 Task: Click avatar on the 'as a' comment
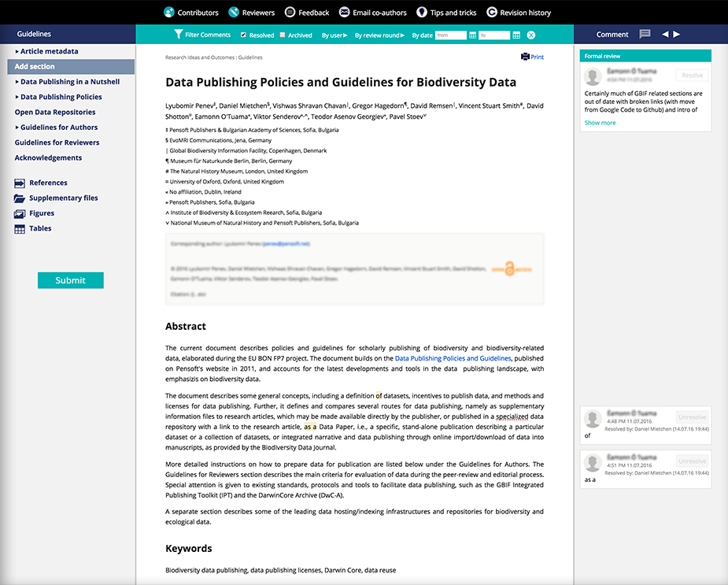pos(593,462)
